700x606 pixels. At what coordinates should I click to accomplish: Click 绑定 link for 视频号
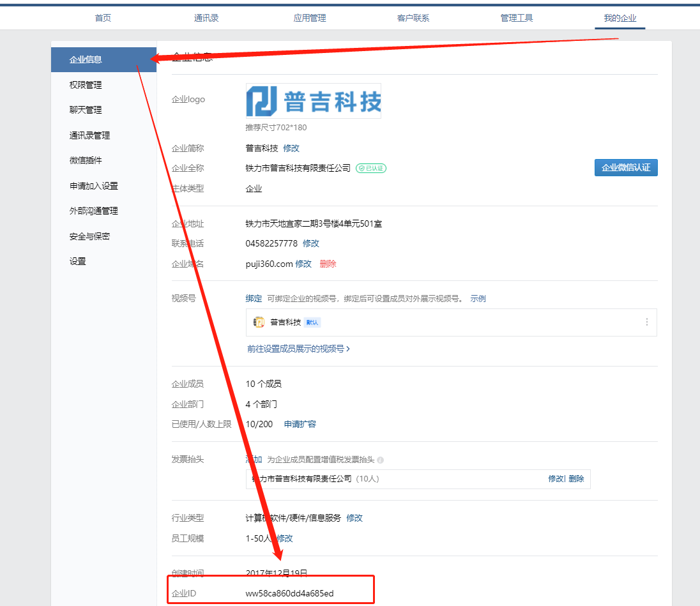pyautogui.click(x=254, y=298)
